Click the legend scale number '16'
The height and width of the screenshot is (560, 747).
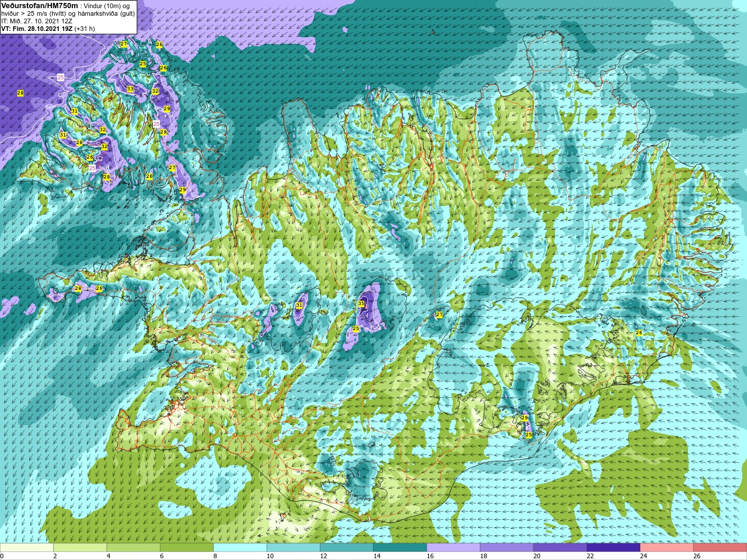(x=430, y=556)
